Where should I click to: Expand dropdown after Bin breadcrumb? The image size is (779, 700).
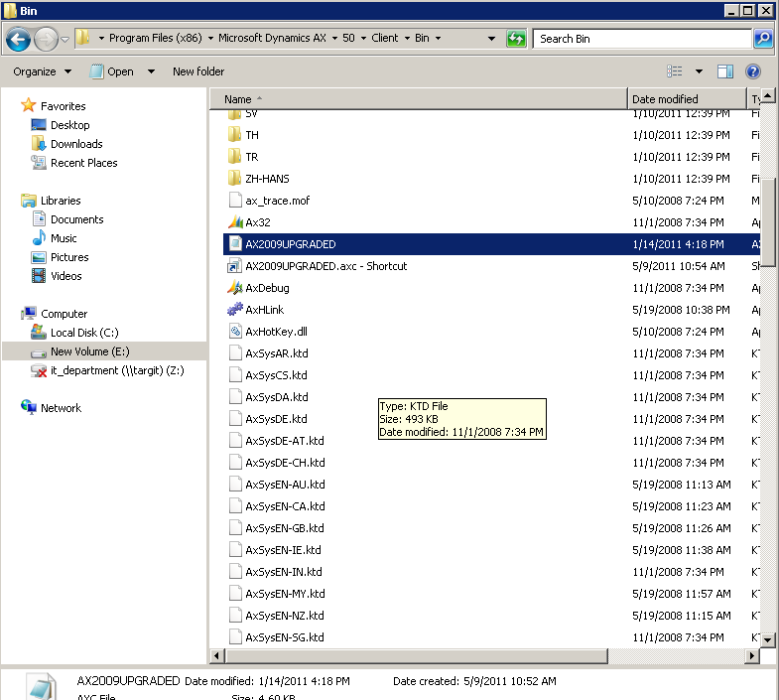pyautogui.click(x=438, y=39)
